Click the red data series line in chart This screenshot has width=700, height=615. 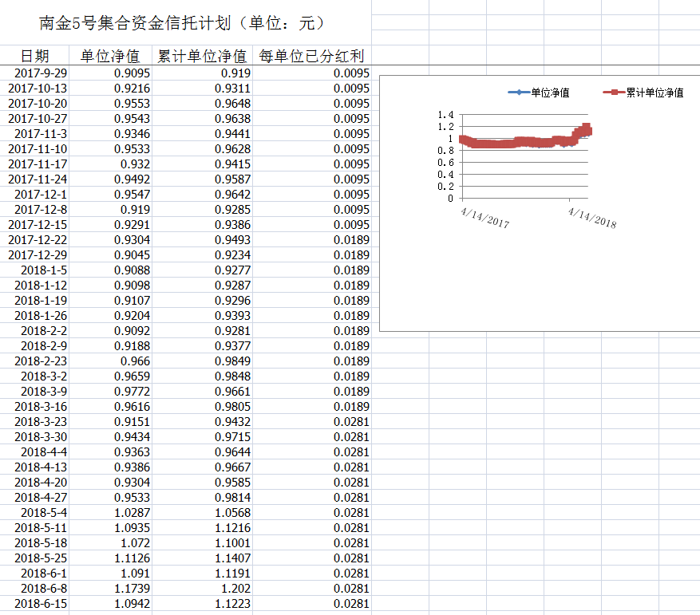click(519, 143)
